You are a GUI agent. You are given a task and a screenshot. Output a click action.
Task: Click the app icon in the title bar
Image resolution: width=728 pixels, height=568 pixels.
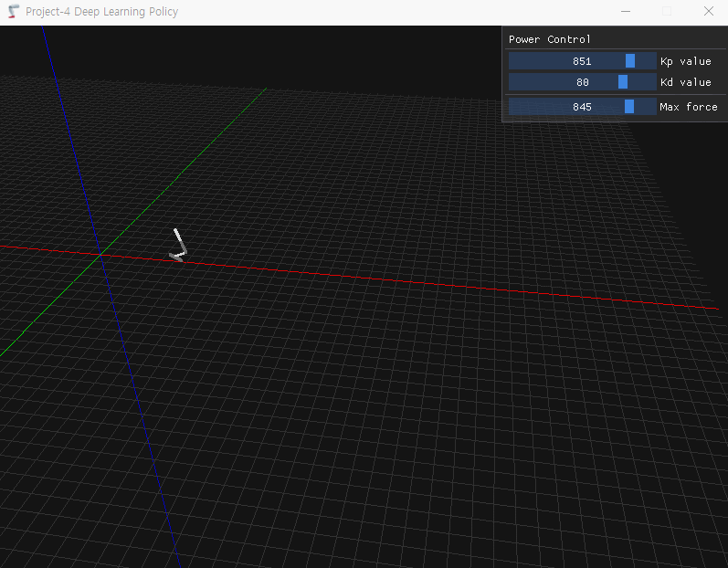(14, 11)
